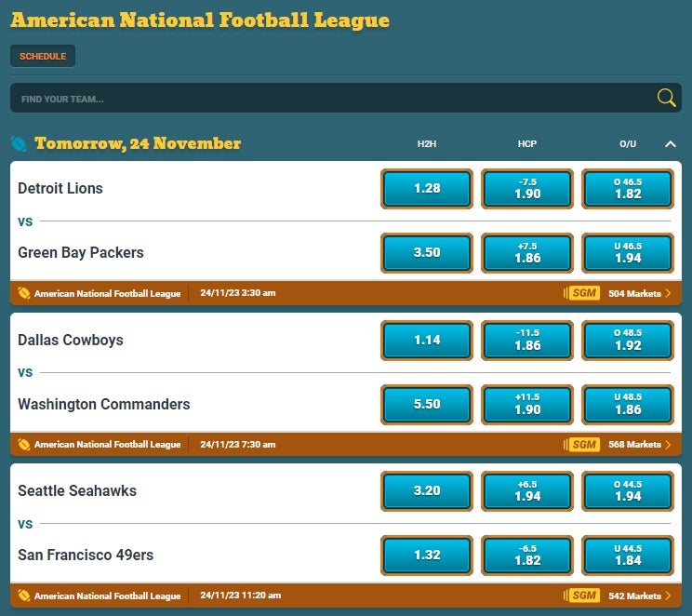Click the SGM badge for Cowboys vs Commanders
The height and width of the screenshot is (616, 692).
coord(583,444)
